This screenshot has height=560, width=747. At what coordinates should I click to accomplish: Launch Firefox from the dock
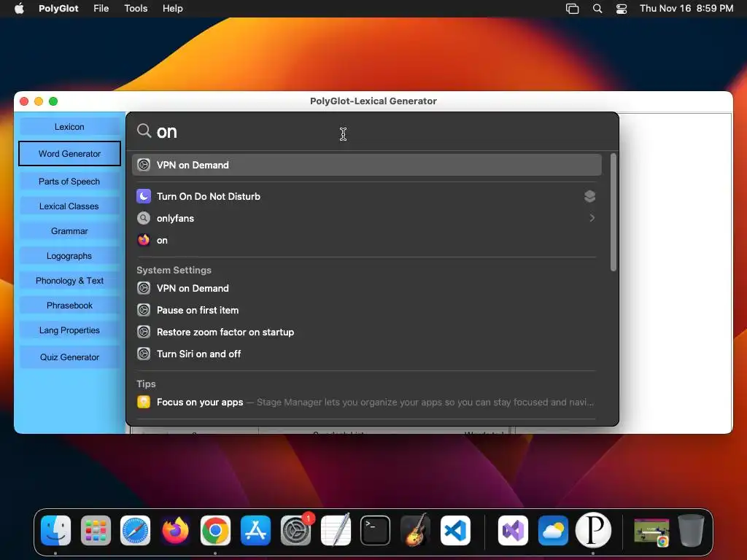(175, 530)
